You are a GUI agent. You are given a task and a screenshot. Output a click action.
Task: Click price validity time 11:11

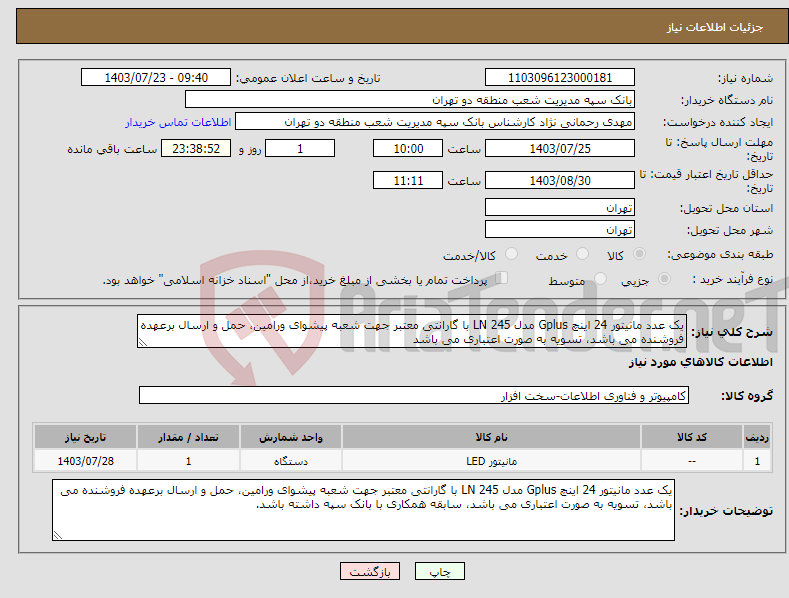408,180
